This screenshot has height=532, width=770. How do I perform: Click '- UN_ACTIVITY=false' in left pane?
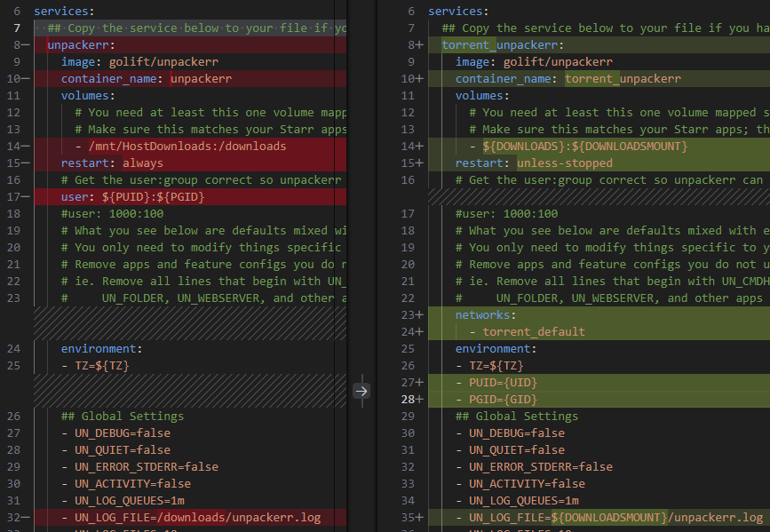point(126,484)
